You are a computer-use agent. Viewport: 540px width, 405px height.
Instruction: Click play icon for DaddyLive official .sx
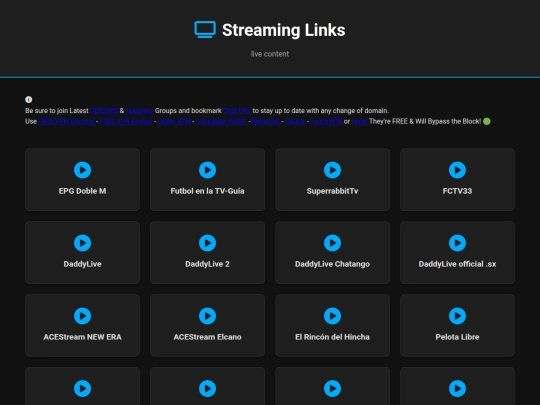point(457,243)
